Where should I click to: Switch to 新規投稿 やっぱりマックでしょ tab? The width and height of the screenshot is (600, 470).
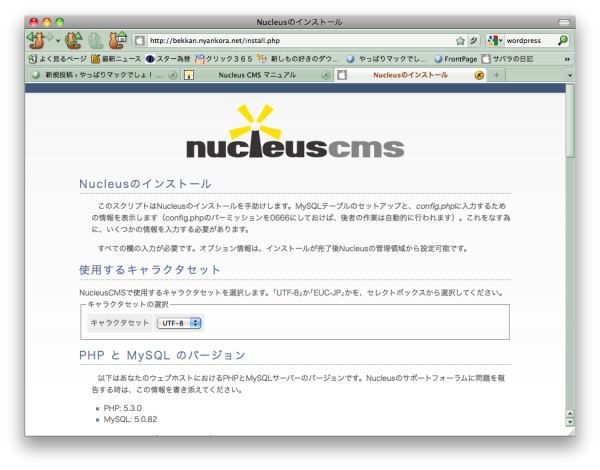click(x=103, y=75)
